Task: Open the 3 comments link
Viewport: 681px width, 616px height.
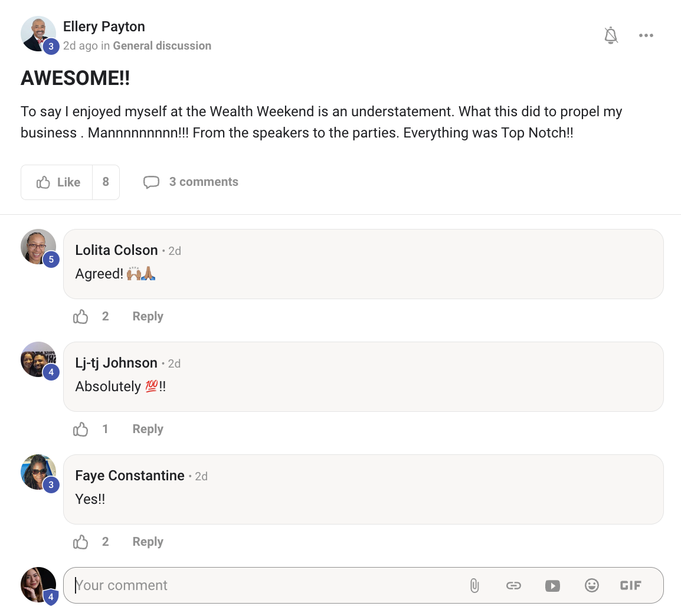Action: (204, 182)
